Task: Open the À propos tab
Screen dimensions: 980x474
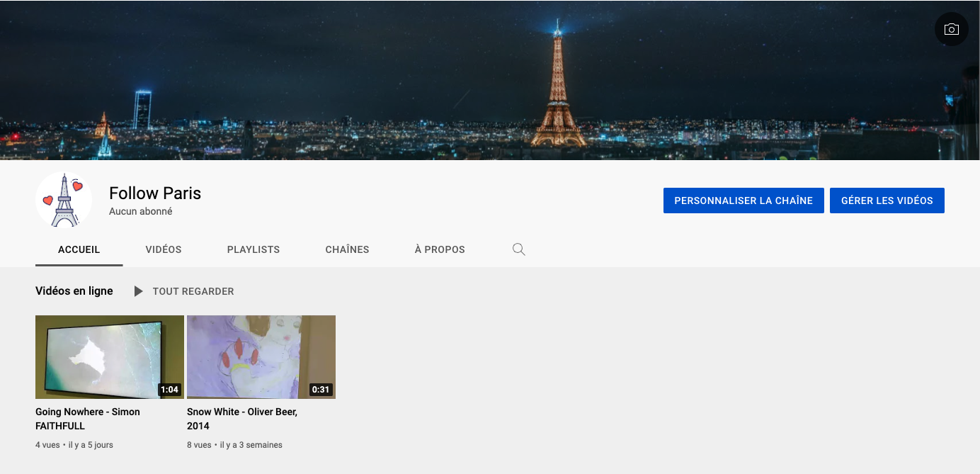Action: 440,249
